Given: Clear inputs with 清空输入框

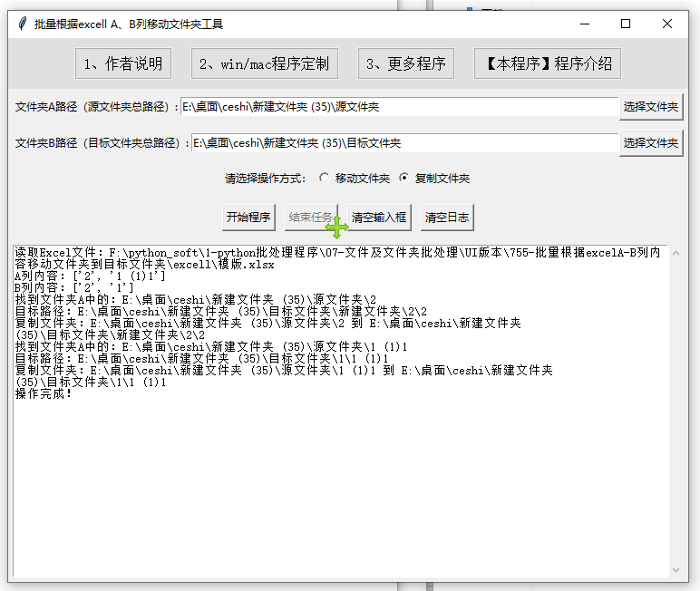Looking at the screenshot, I should (379, 218).
